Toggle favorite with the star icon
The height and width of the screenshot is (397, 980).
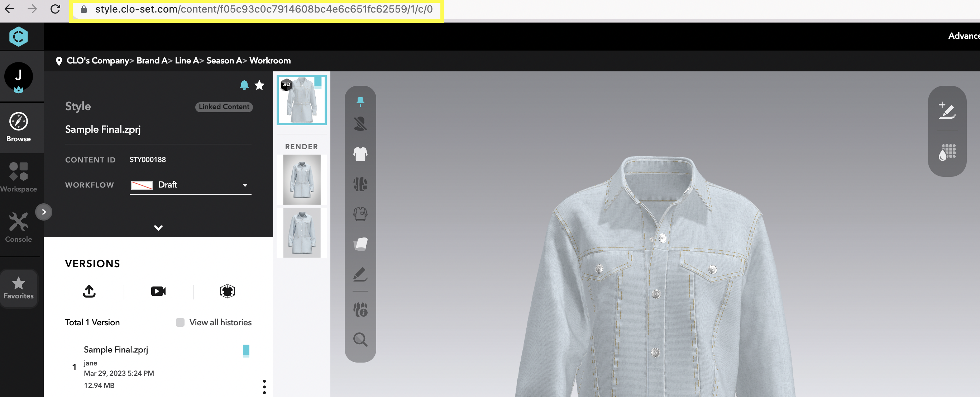pos(259,85)
